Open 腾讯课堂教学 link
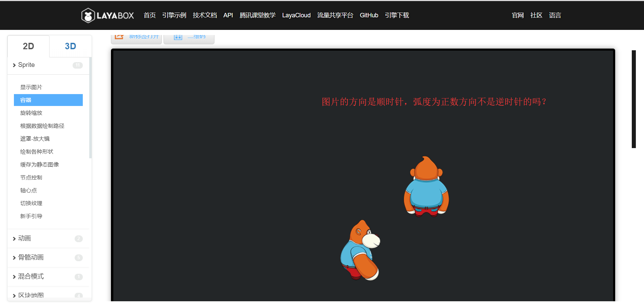The height and width of the screenshot is (305, 644). [258, 15]
